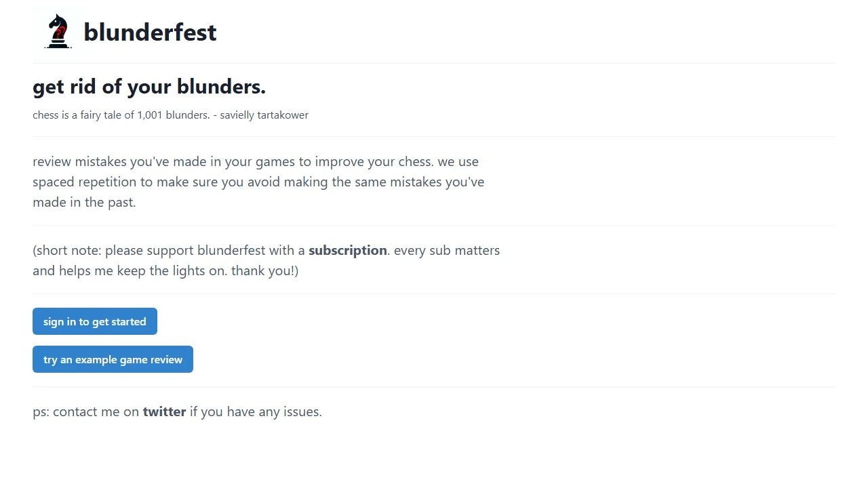Click the Tartakower quote text

pos(170,115)
